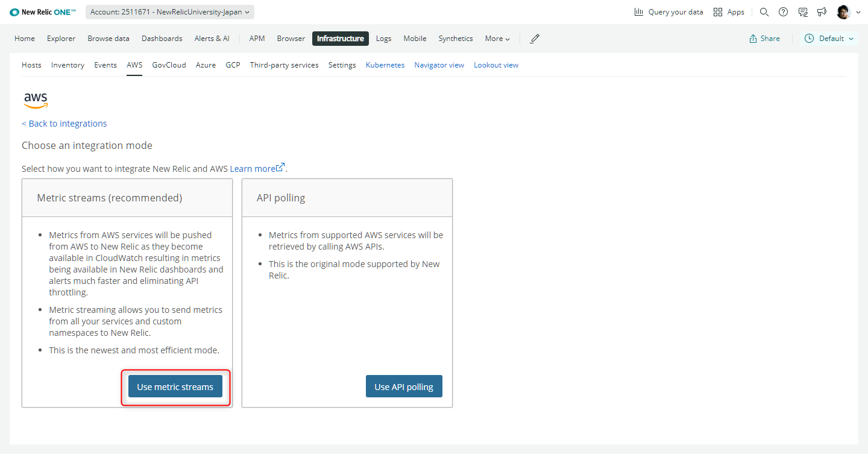Click 'This is the original mode supported' text
The image size is (868, 454).
354,270
